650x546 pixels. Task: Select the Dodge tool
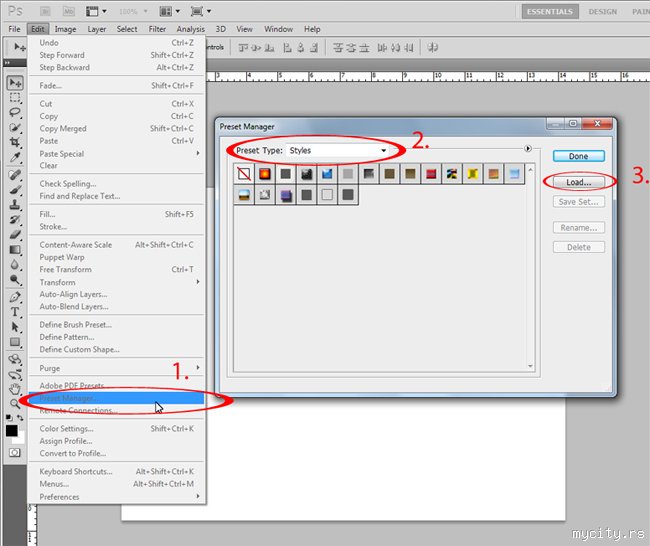15,279
